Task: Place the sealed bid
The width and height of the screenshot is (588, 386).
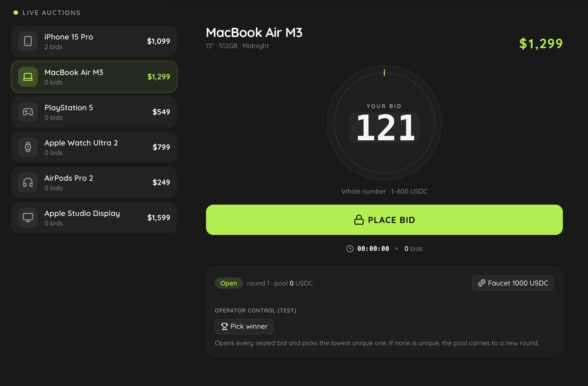Action: [384, 220]
